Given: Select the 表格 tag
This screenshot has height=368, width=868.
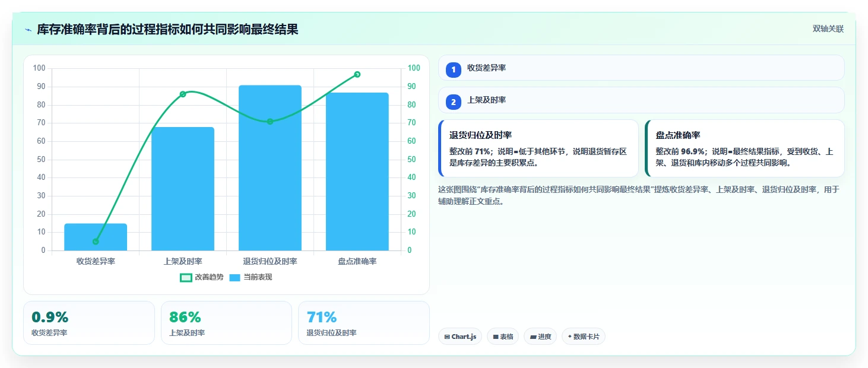Looking at the screenshot, I should pyautogui.click(x=503, y=337).
